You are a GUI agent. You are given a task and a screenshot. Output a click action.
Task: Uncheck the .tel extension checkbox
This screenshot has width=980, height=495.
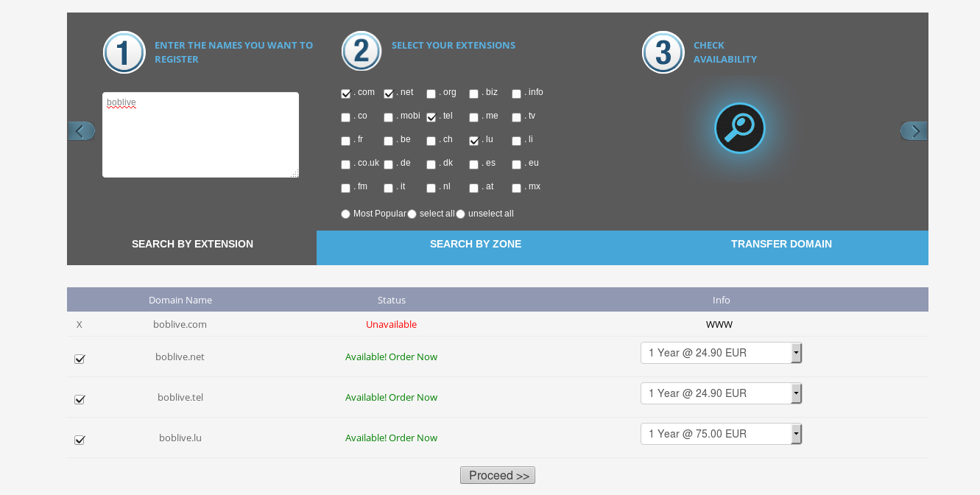(x=431, y=117)
